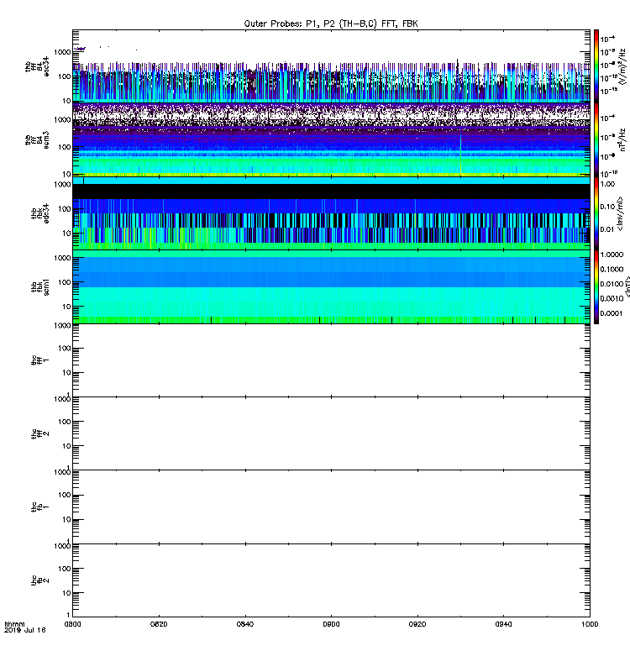
Task: Click the 10 tick of the thc fb 1 panel
Action: click(x=66, y=519)
